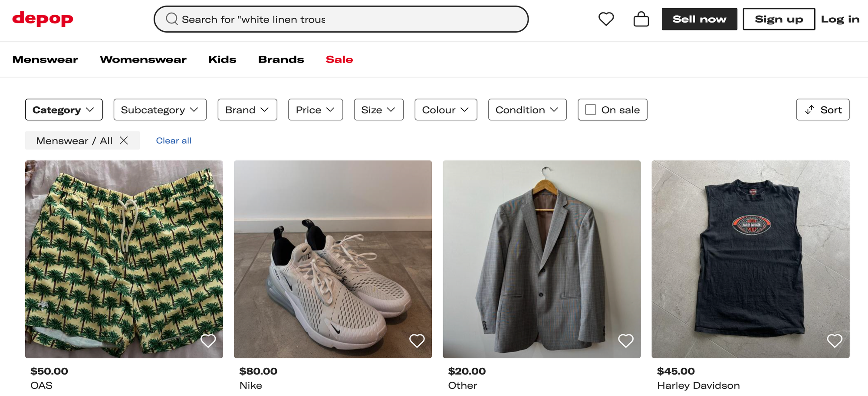Like the Harley Davidson tank top
The image size is (868, 396).
point(835,340)
